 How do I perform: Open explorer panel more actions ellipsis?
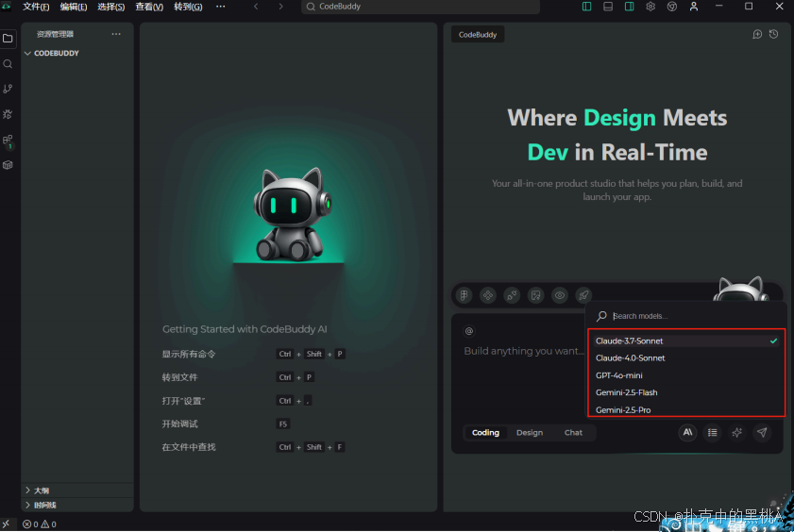[116, 34]
